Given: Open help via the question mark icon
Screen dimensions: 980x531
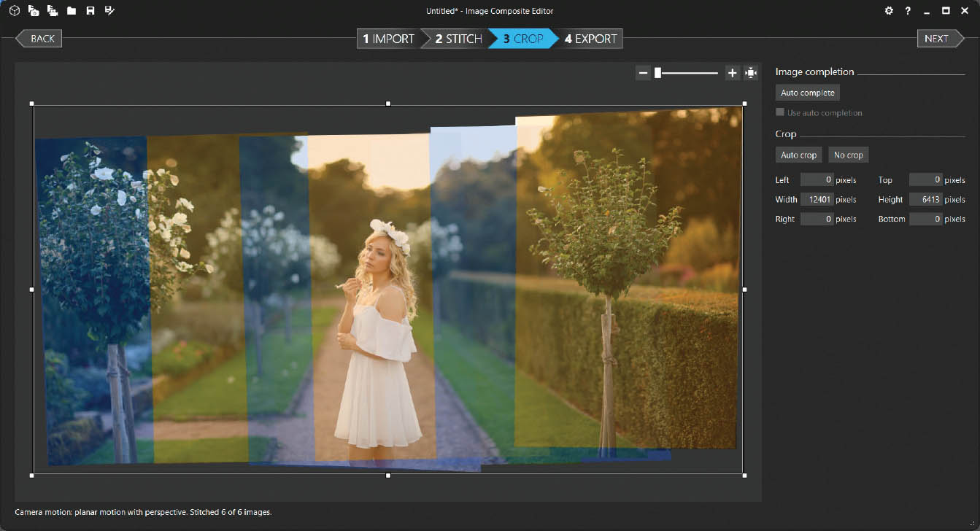Looking at the screenshot, I should [x=908, y=11].
